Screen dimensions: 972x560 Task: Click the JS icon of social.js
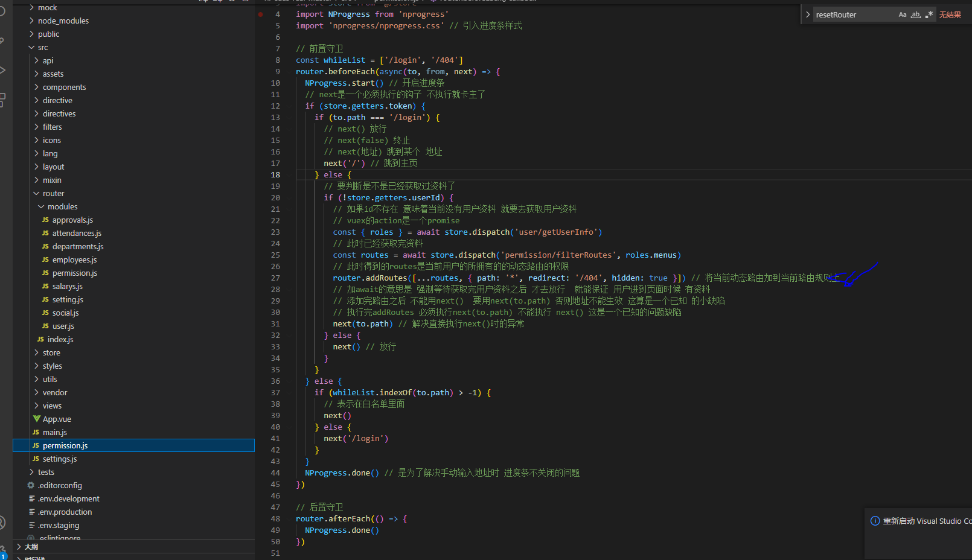point(45,313)
